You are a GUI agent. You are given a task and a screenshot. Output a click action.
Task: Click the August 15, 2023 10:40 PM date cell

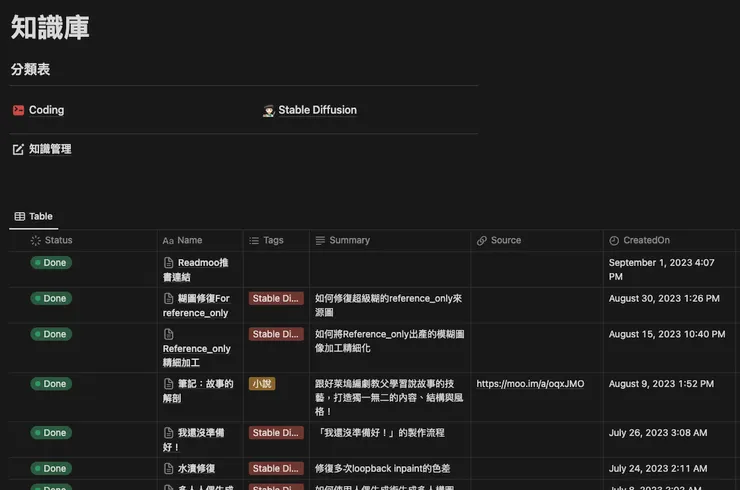click(667, 334)
